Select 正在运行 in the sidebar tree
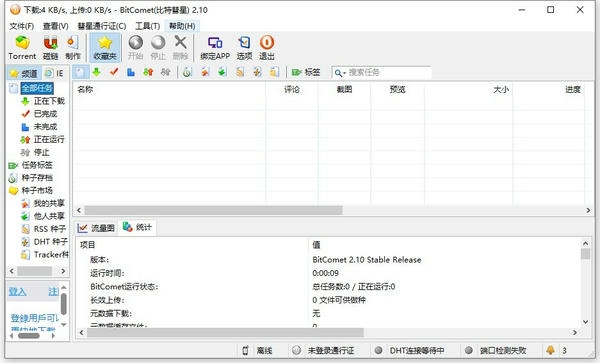600x363 pixels. tap(49, 139)
